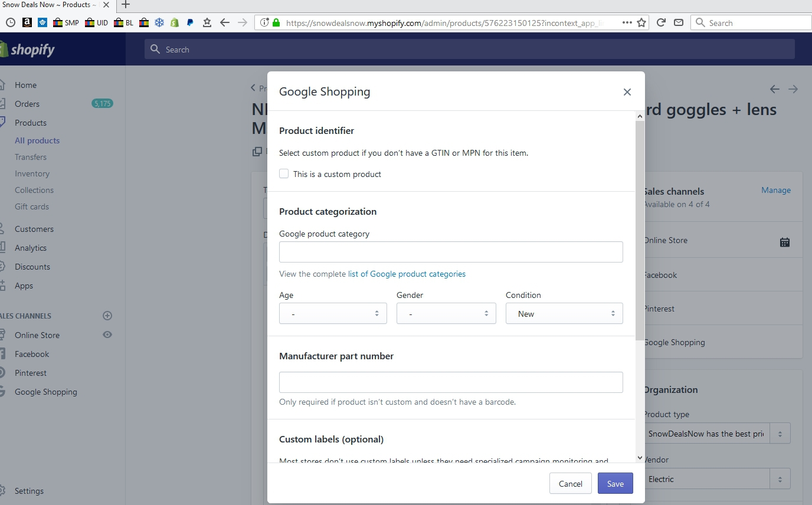The width and height of the screenshot is (812, 505).
Task: Open the Online Store calendar scheduling icon
Action: tap(784, 242)
